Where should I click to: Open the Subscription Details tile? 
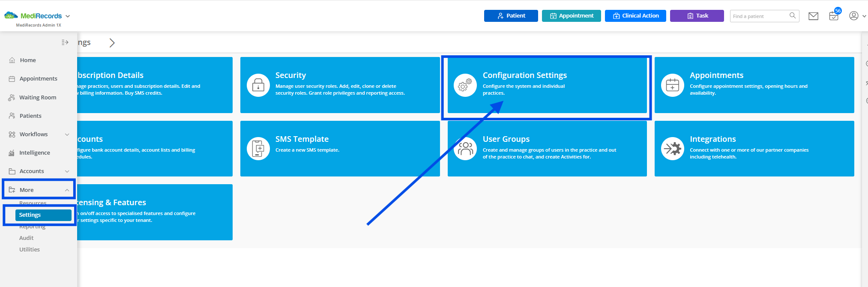click(x=155, y=85)
